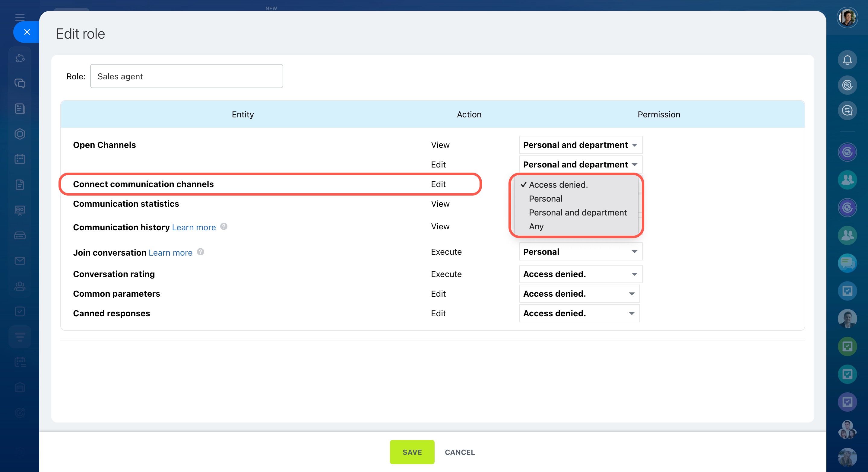Select 'Personal' in the open dropdown

(x=545, y=199)
